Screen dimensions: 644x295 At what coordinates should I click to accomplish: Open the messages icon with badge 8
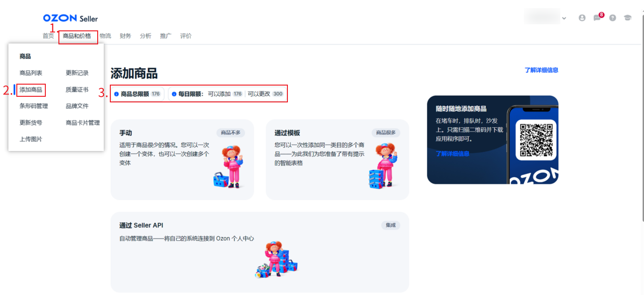pos(598,17)
